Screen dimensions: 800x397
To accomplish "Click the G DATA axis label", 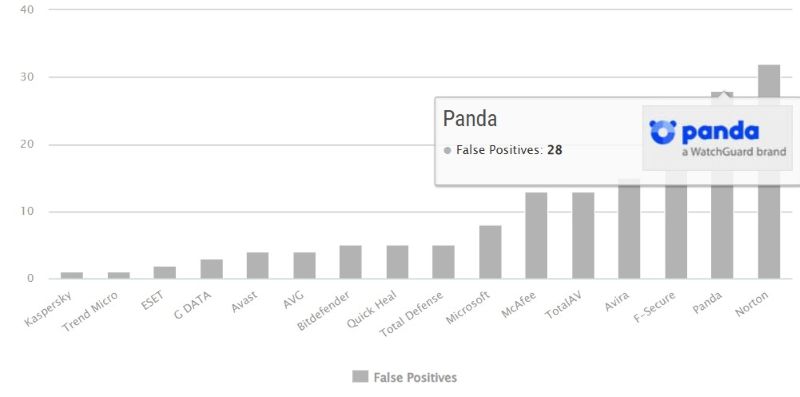I will (192, 305).
